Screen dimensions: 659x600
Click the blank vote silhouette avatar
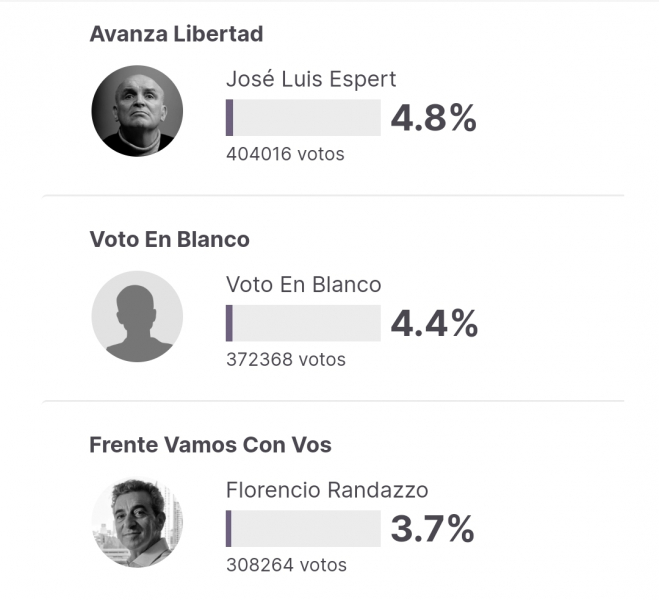point(137,316)
